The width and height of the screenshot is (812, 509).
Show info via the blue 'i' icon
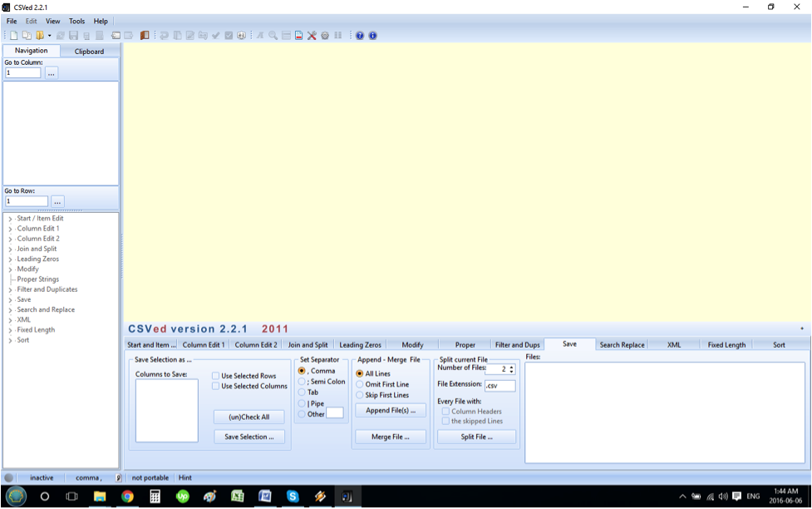pos(373,35)
